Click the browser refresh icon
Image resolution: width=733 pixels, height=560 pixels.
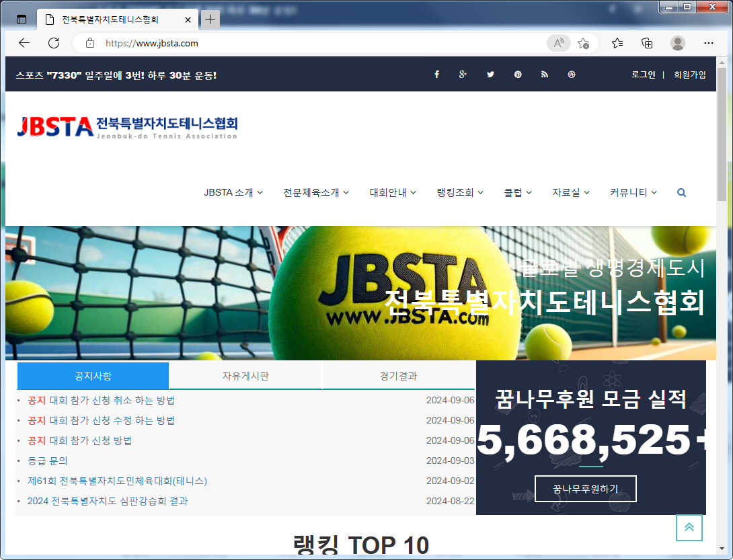(x=54, y=43)
